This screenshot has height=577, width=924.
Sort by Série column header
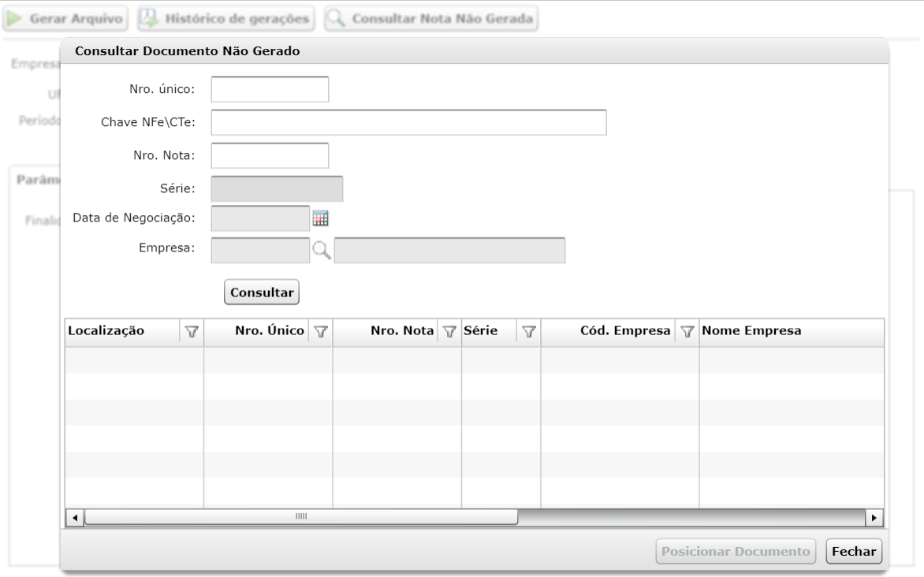tap(480, 330)
